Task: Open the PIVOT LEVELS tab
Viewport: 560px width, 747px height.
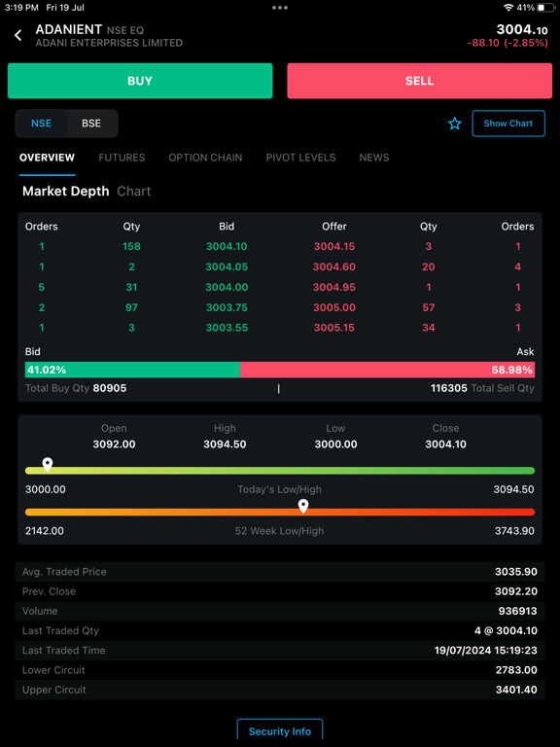Action: (301, 158)
